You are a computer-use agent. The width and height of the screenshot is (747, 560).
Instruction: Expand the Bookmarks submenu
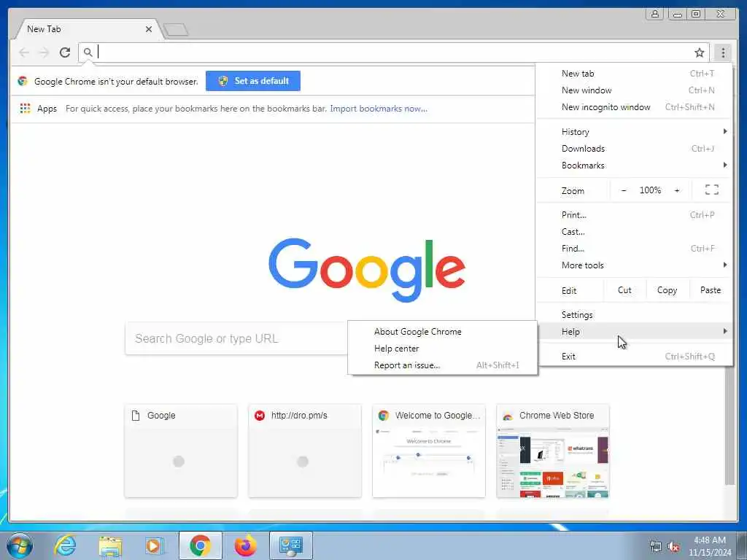tap(634, 166)
